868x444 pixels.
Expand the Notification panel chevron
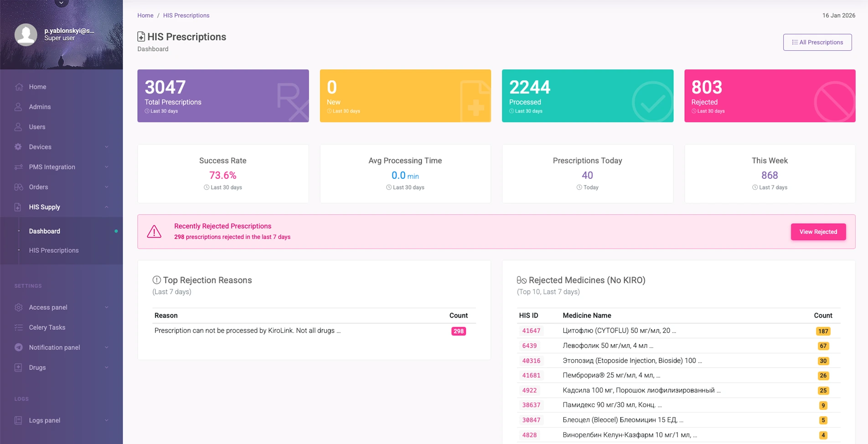[x=107, y=347]
